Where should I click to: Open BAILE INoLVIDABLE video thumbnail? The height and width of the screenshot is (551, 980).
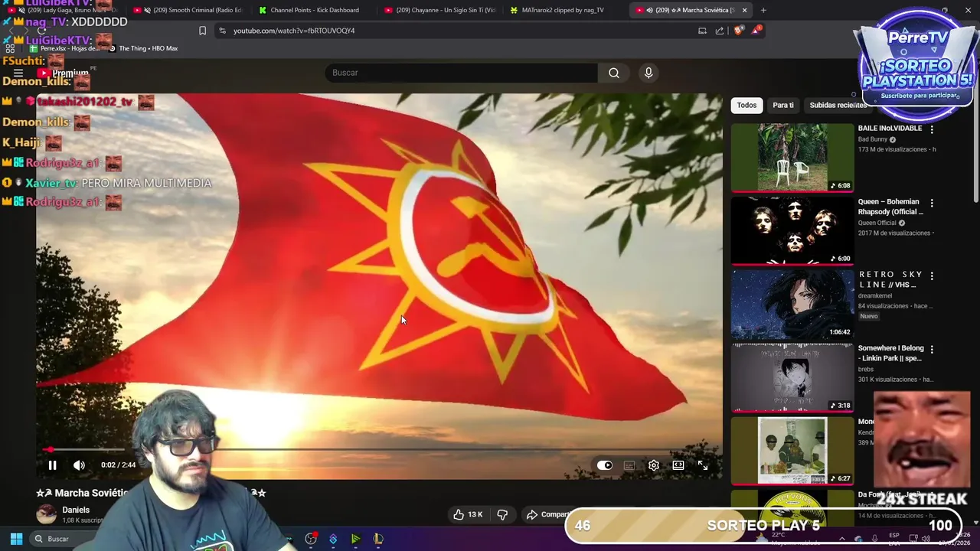(x=792, y=158)
